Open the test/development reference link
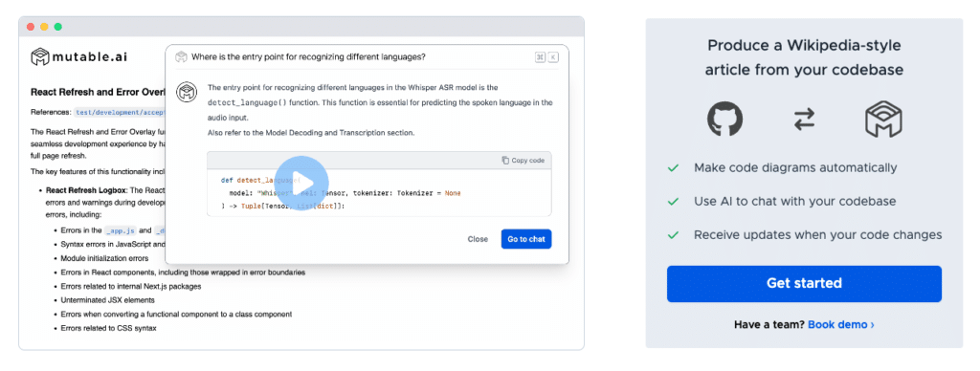Screen dimensions: 980x371 pos(120,113)
